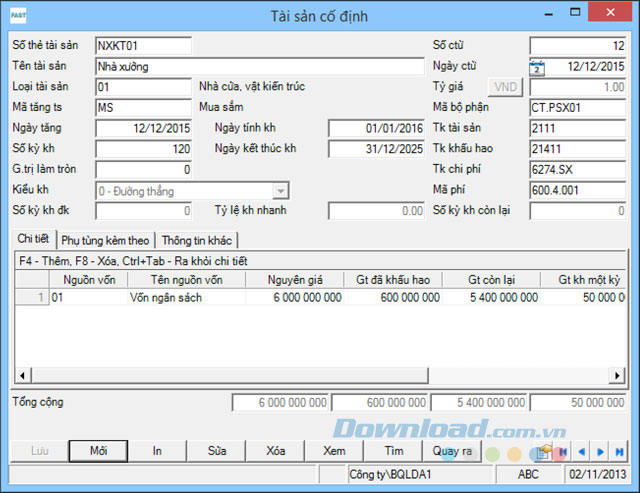Click the Số thẻ tài sản field NXKT01
This screenshot has height=493, width=640.
(143, 46)
